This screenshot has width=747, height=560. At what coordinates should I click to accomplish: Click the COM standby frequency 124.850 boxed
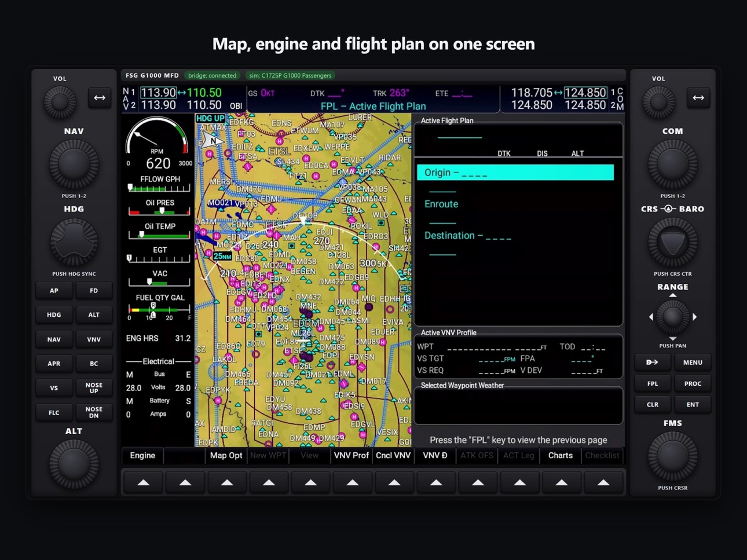tap(585, 93)
